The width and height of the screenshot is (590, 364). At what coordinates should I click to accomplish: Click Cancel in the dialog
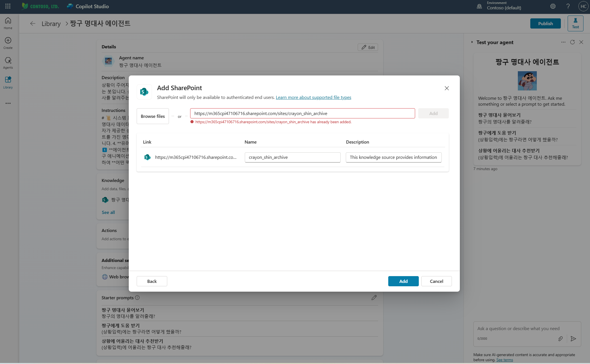436,281
